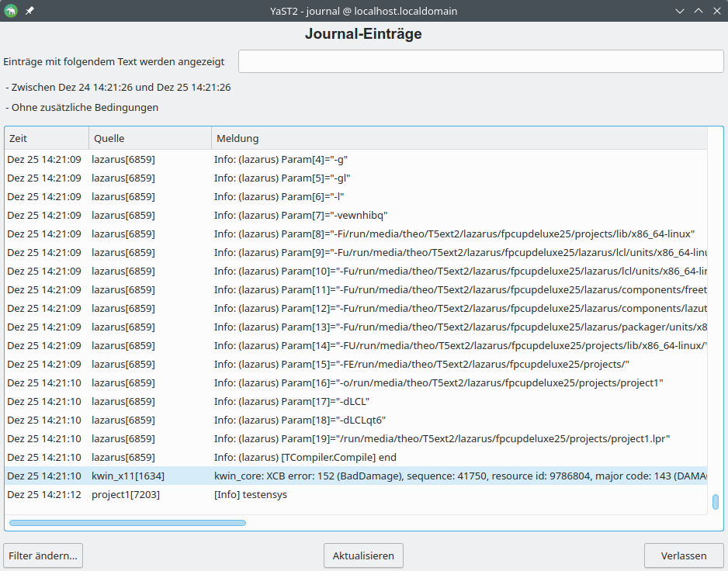Close the YaST journal window

(x=716, y=12)
